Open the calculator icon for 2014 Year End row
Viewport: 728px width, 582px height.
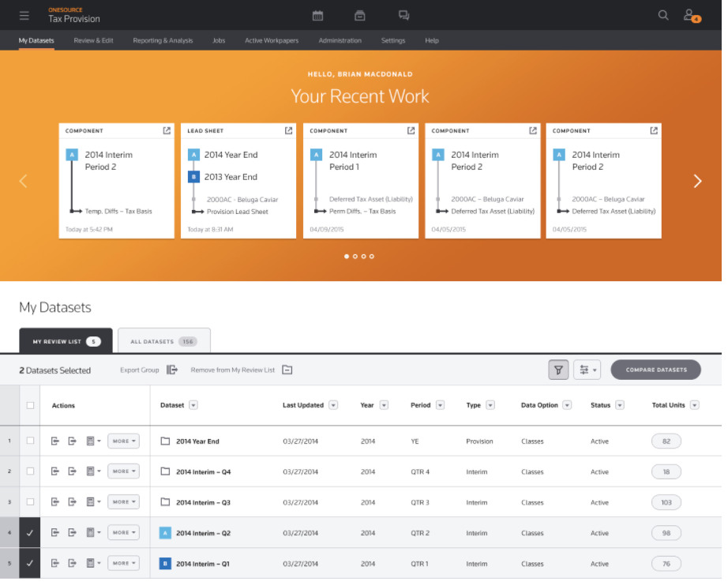click(89, 441)
